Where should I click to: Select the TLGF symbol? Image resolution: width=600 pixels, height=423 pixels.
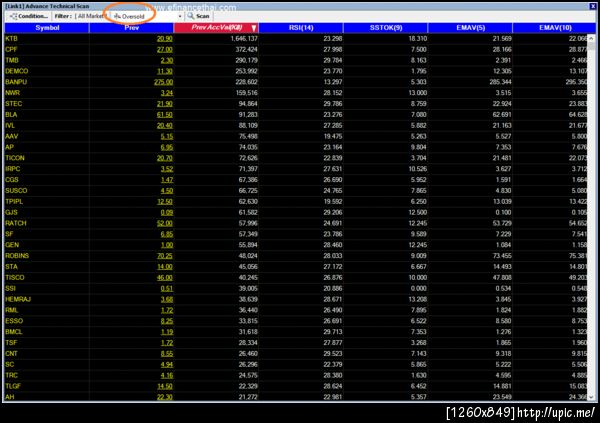[x=13, y=386]
